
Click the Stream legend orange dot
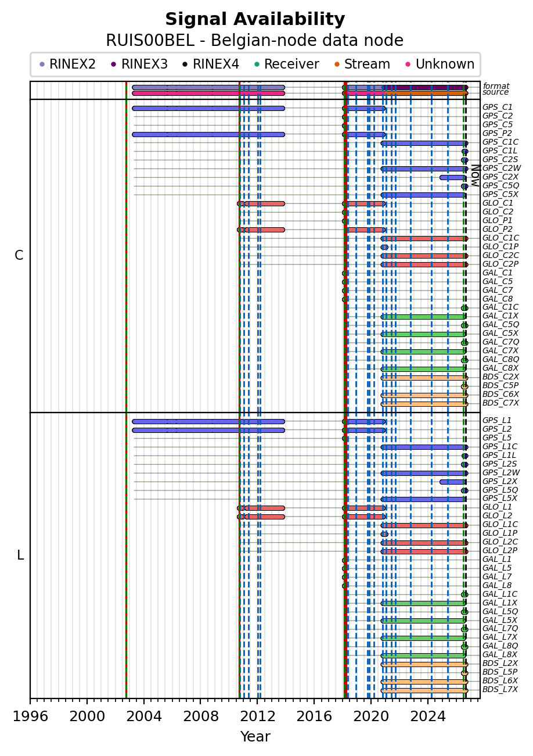click(x=337, y=65)
